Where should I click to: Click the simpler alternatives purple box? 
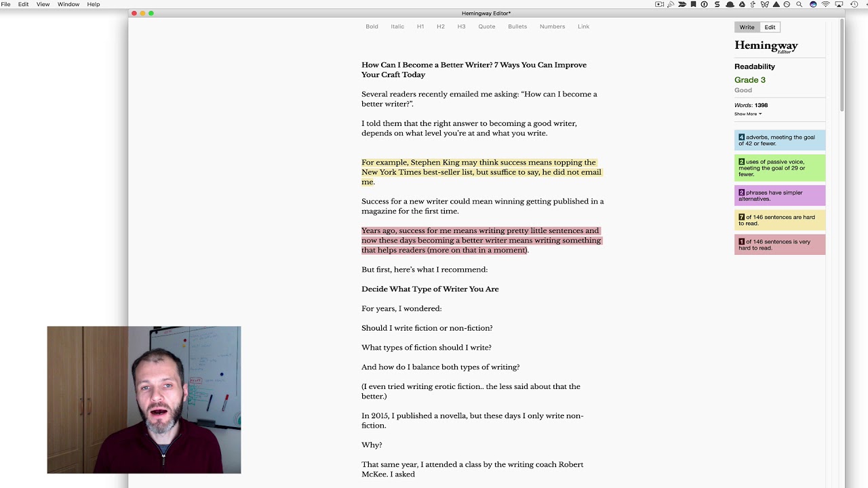tap(780, 195)
